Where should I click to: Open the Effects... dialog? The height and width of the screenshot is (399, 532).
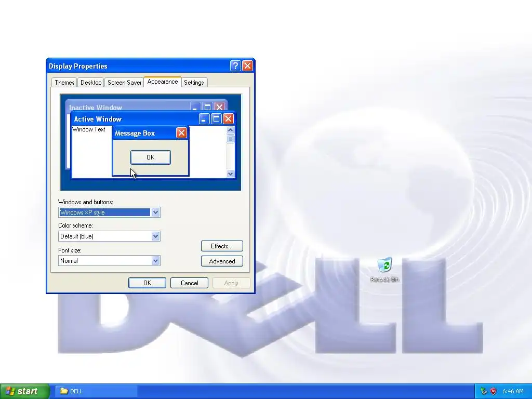pyautogui.click(x=222, y=246)
